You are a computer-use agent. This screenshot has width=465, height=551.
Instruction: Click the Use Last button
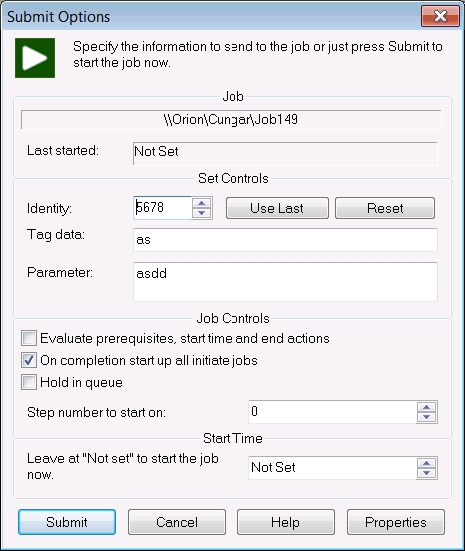coord(277,208)
